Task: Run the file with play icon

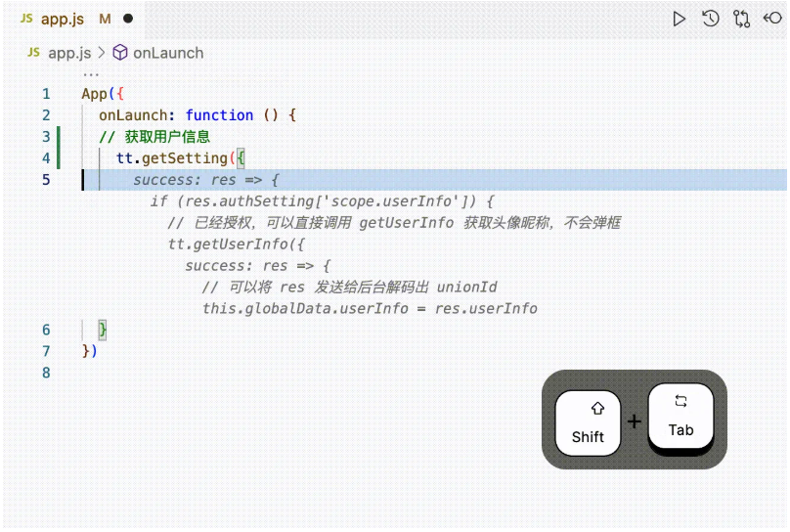Action: point(680,20)
